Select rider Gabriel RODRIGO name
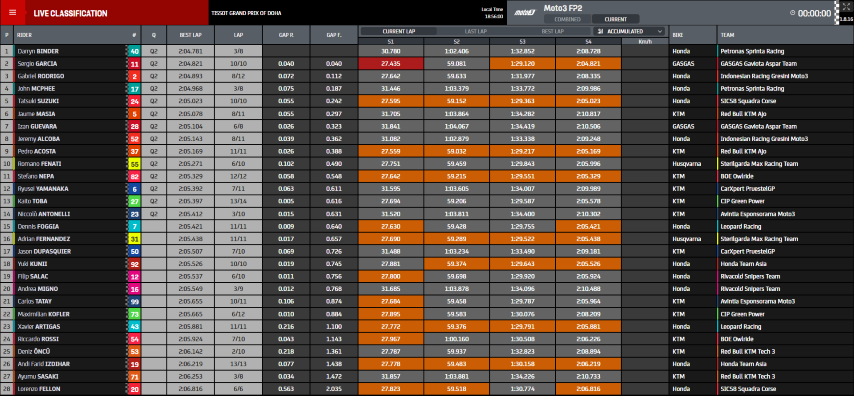 coord(40,76)
